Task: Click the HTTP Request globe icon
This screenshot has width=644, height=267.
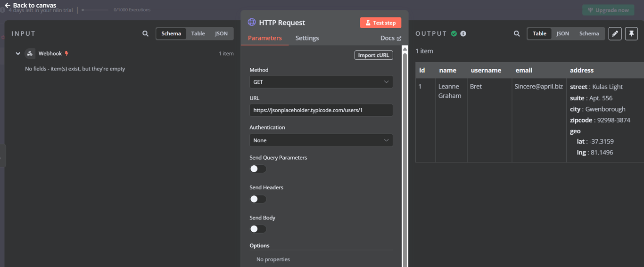Action: [x=252, y=23]
